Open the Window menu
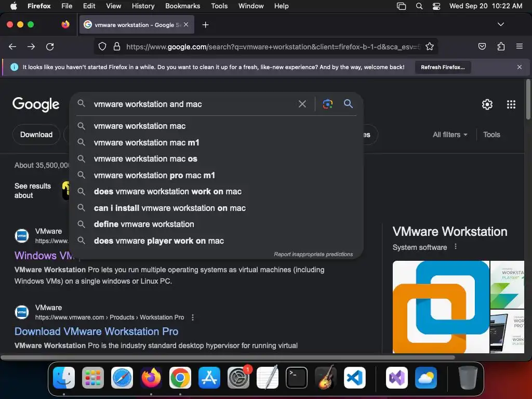This screenshot has height=399, width=532. [x=251, y=6]
